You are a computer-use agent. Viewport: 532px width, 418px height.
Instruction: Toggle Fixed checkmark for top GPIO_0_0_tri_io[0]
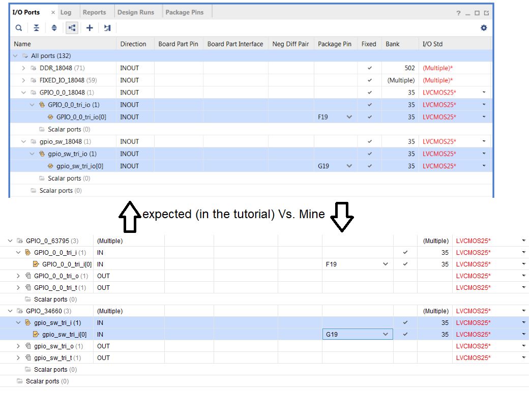coord(369,117)
